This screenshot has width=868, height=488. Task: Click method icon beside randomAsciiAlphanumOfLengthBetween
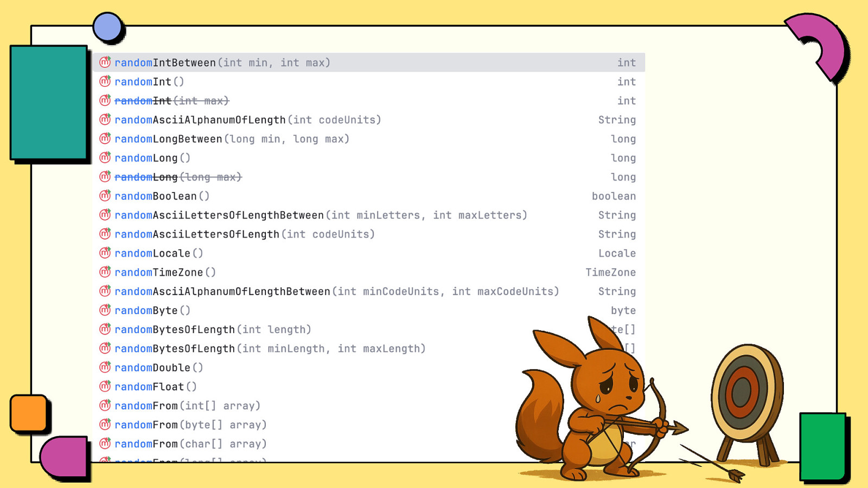pos(105,291)
